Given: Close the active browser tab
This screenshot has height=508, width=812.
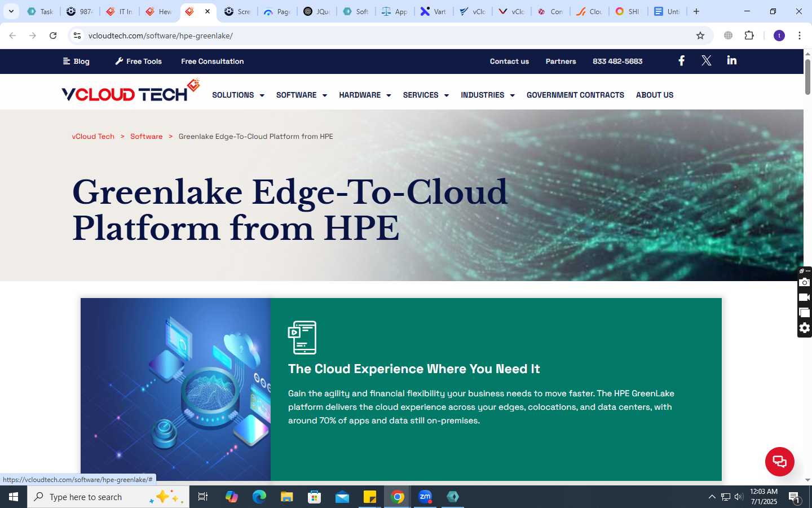Looking at the screenshot, I should coord(208,11).
